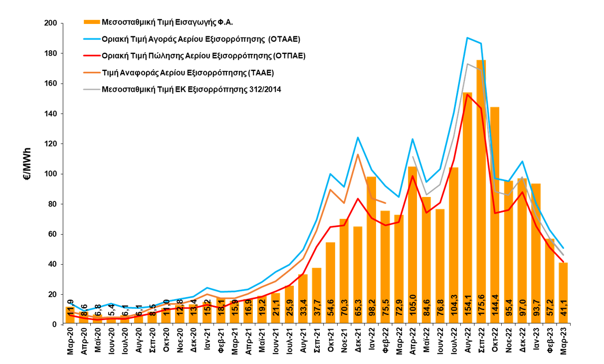
Task: Click the Δεκ-21 x-axis label
Action: point(358,342)
